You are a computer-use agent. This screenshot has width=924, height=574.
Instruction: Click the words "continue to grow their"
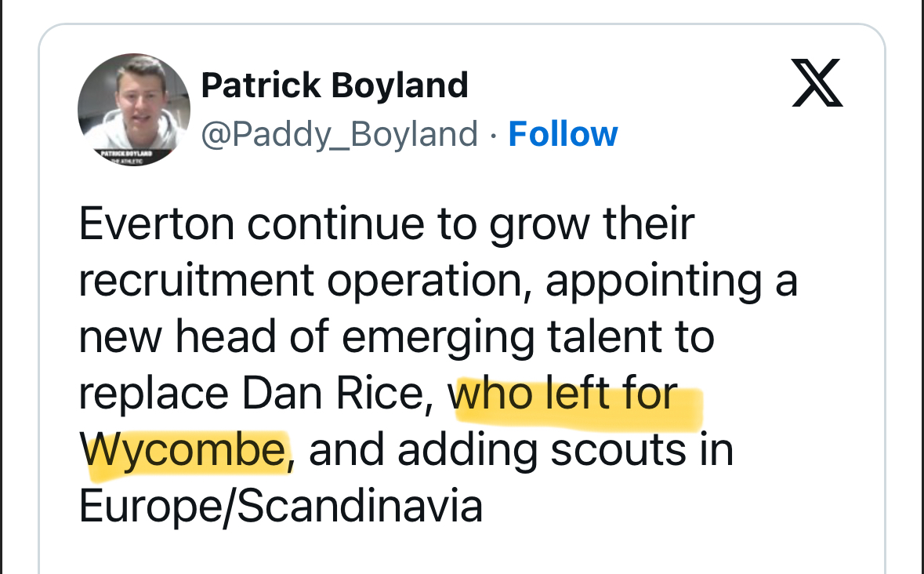click(x=471, y=224)
